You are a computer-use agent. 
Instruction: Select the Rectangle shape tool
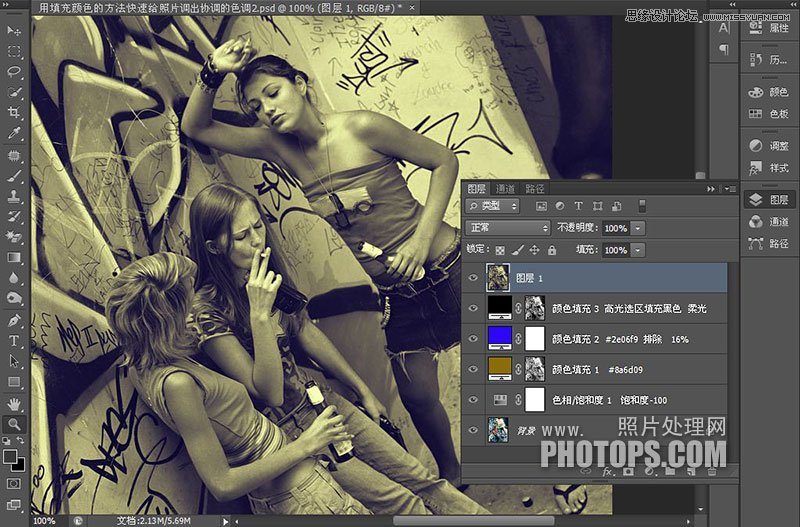tap(14, 382)
